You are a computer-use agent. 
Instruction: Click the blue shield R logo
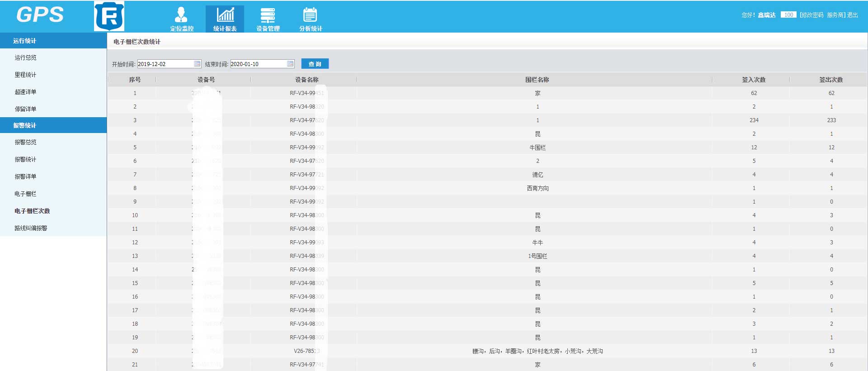(109, 16)
